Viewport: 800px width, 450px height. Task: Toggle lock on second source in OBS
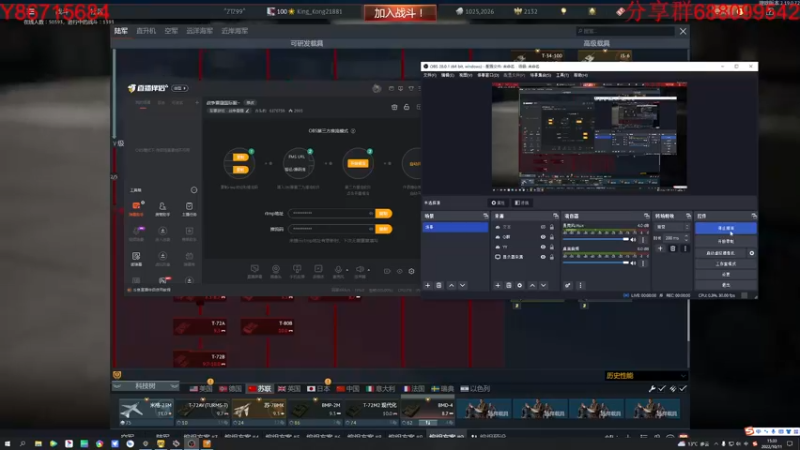click(552, 237)
